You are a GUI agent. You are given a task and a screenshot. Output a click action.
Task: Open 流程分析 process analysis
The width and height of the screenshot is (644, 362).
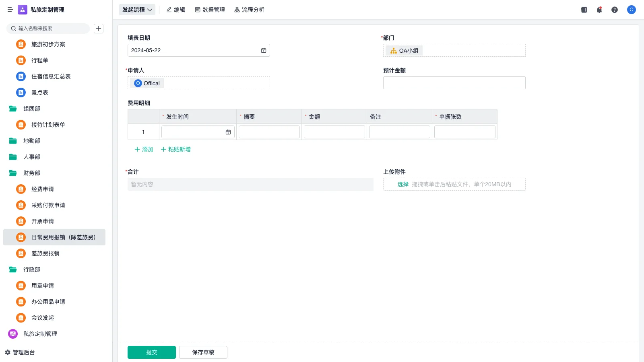(x=249, y=10)
